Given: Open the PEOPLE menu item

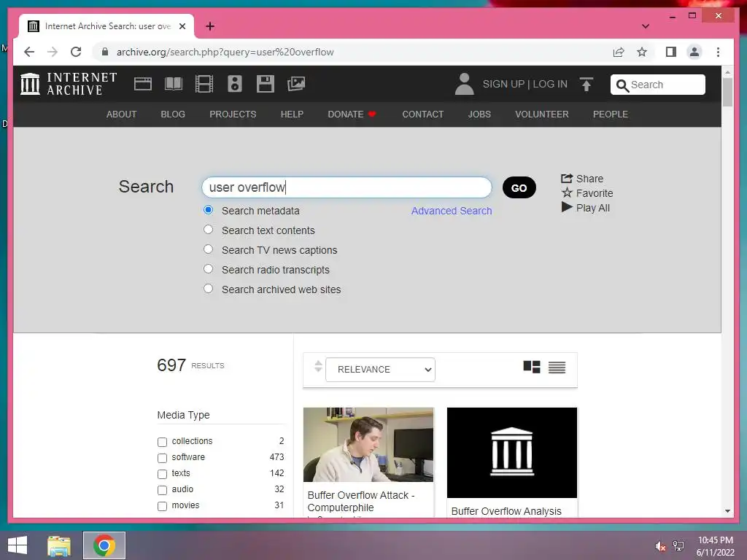Looking at the screenshot, I should pyautogui.click(x=611, y=114).
